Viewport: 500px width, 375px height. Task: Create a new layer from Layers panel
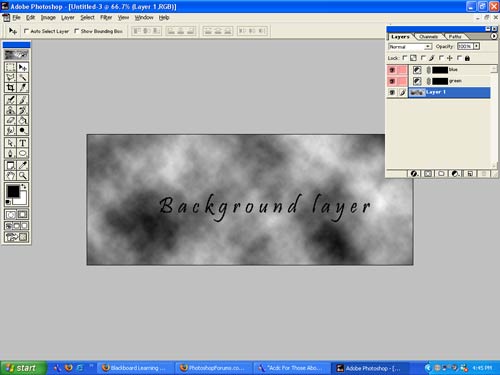click(x=470, y=173)
